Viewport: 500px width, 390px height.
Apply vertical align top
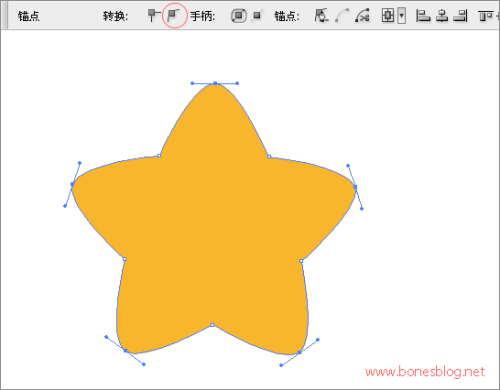pyautogui.click(x=485, y=16)
